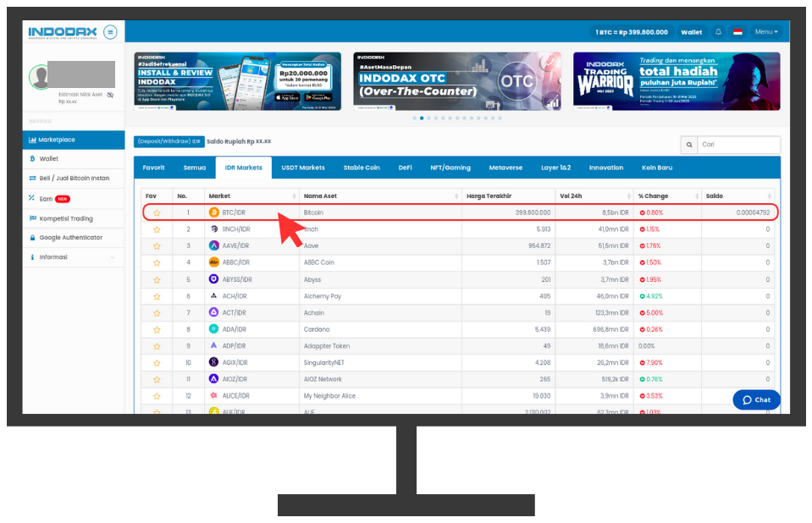Open Marketplace in the sidebar
812x523 pixels.
click(x=74, y=140)
